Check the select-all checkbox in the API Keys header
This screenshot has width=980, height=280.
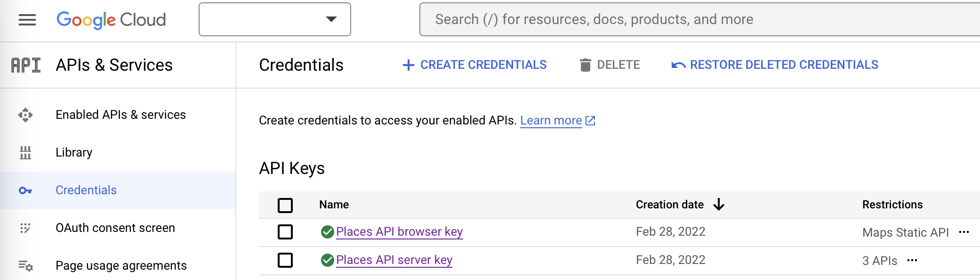coord(285,205)
